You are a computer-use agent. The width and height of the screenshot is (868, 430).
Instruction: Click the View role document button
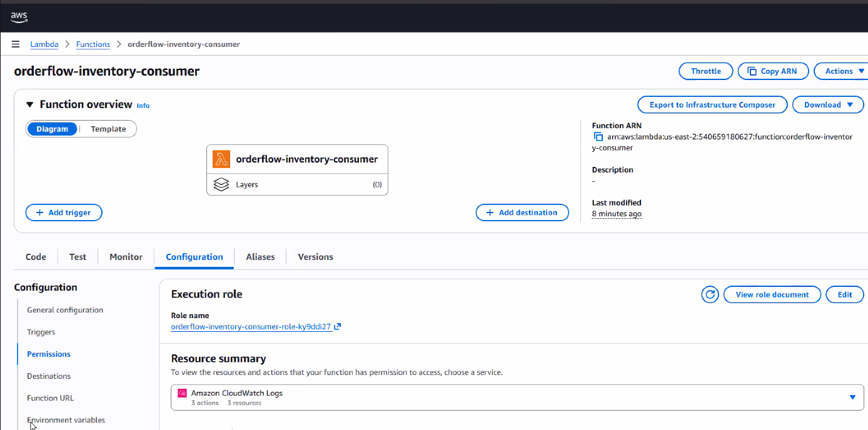(772, 294)
